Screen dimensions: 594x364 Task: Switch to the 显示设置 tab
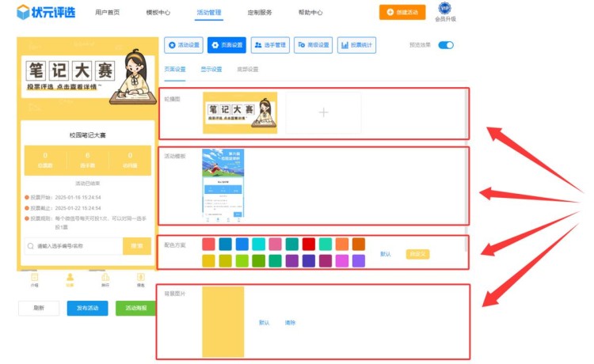point(211,70)
